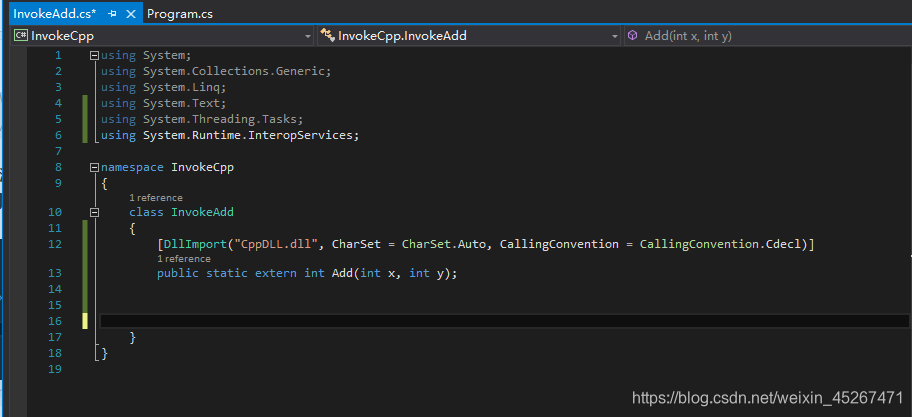Click System.Linq on line 3
The height and width of the screenshot is (417, 912).
tap(181, 87)
